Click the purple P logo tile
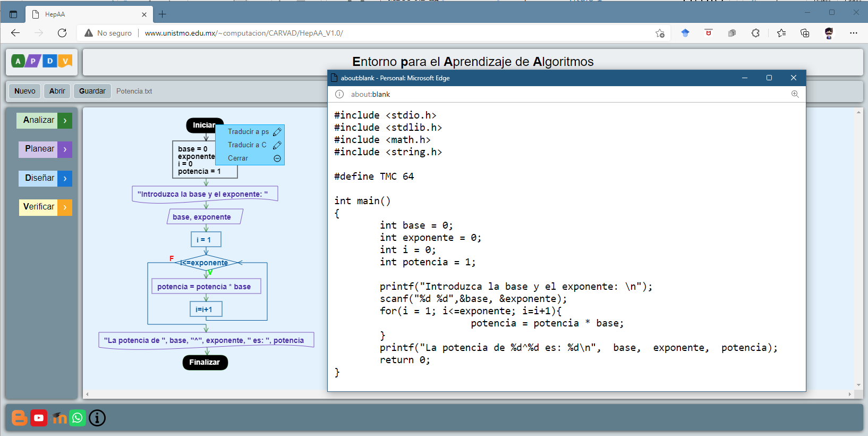The width and height of the screenshot is (868, 436). tap(33, 61)
